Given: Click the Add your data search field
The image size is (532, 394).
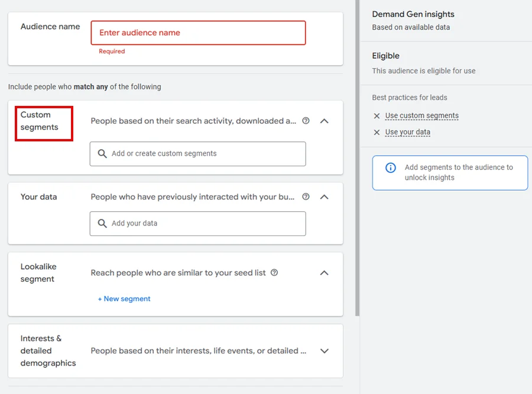Looking at the screenshot, I should (204, 224).
